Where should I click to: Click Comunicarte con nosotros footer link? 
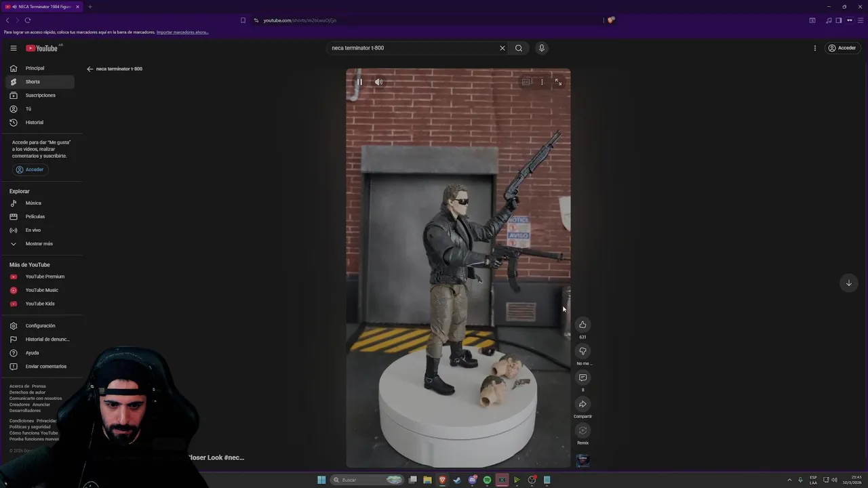[x=35, y=399]
